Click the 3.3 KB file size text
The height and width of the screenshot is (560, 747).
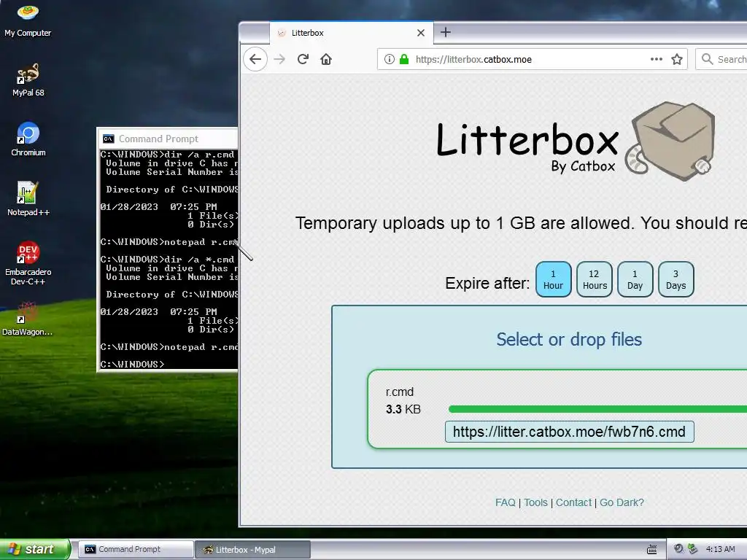(x=403, y=410)
